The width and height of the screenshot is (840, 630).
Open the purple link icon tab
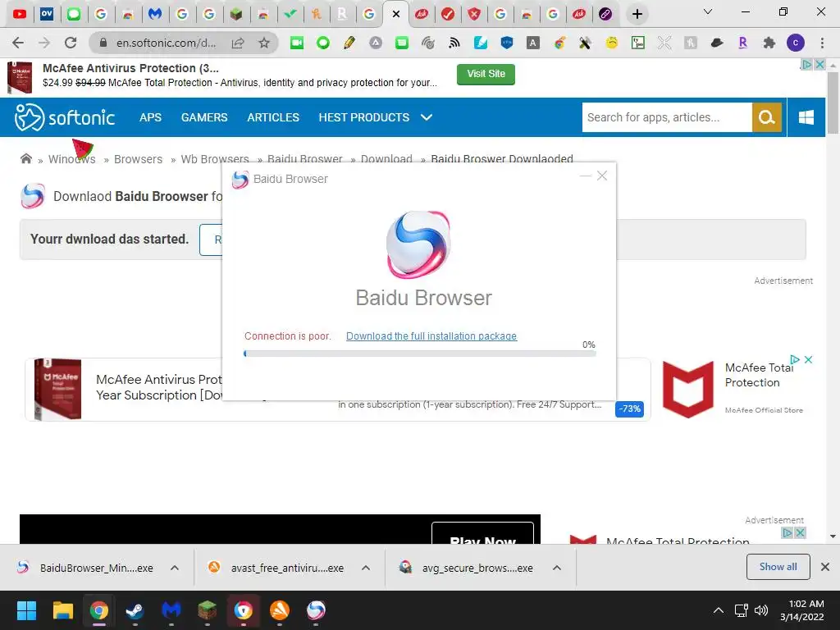(605, 14)
